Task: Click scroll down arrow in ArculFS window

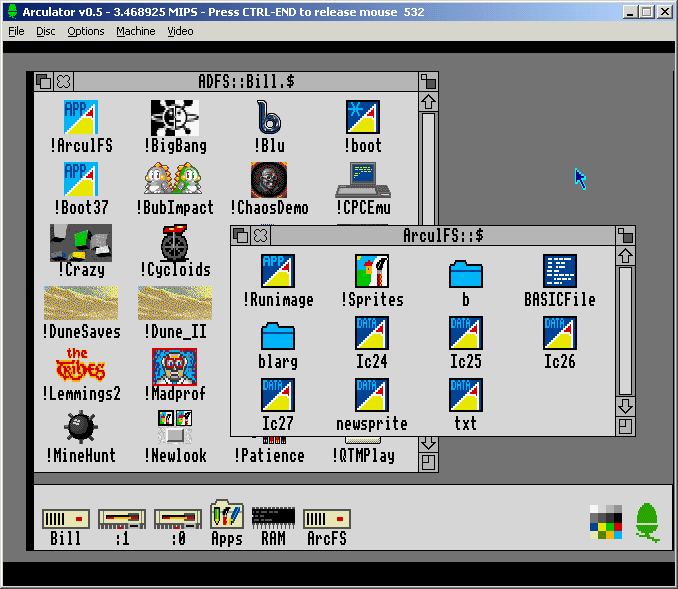Action: [626, 406]
